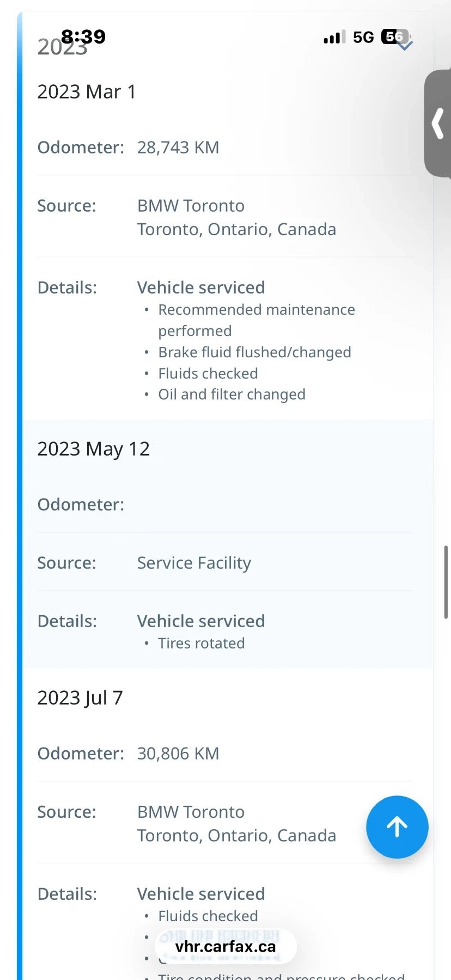The image size is (451, 980).
Task: Tap BMW Toronto source under 2023 Mar 1
Action: (x=191, y=206)
